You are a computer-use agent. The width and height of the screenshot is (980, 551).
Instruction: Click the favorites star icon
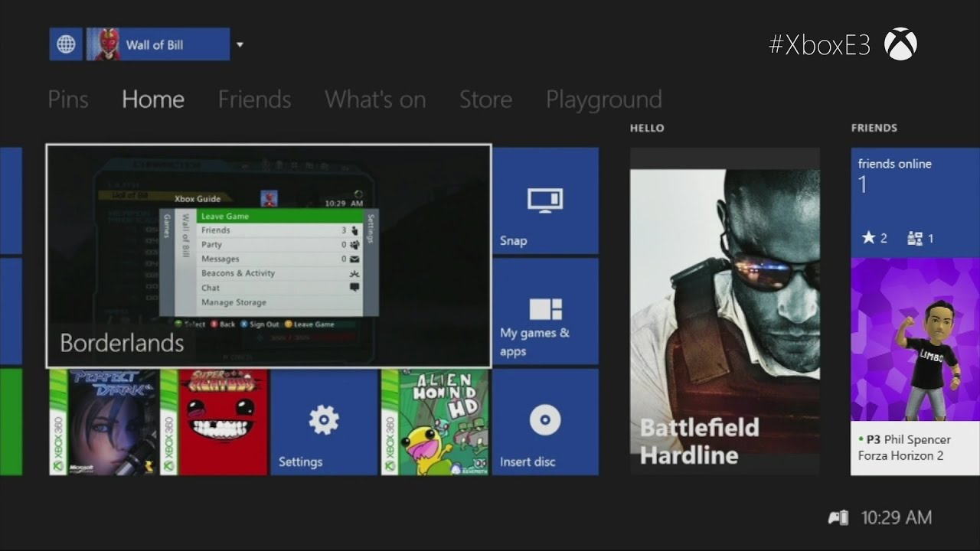[868, 238]
